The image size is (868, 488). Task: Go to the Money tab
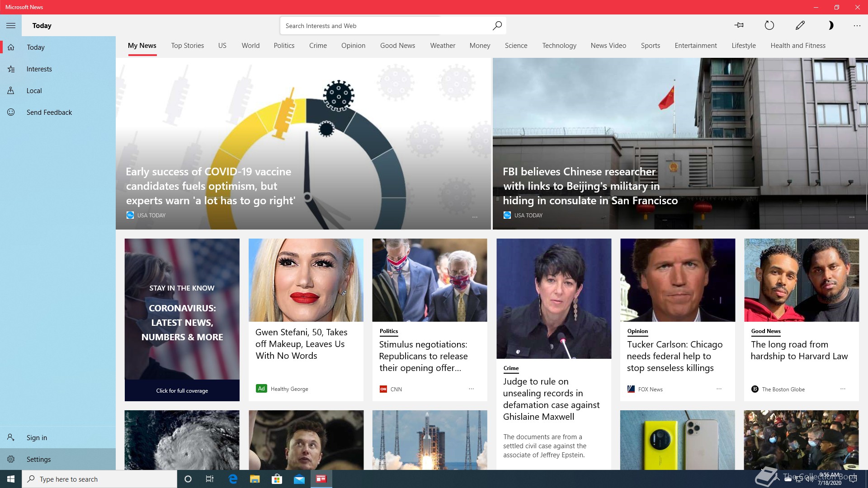tap(480, 46)
